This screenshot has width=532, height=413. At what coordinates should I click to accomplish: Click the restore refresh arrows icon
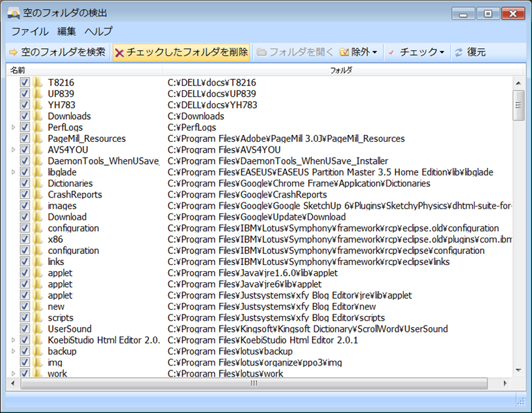click(459, 52)
